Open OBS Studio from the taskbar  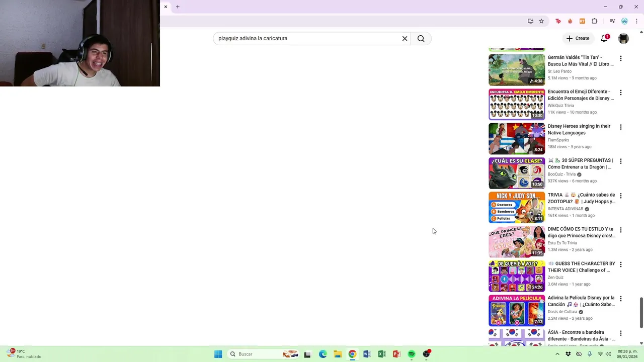[427, 354]
